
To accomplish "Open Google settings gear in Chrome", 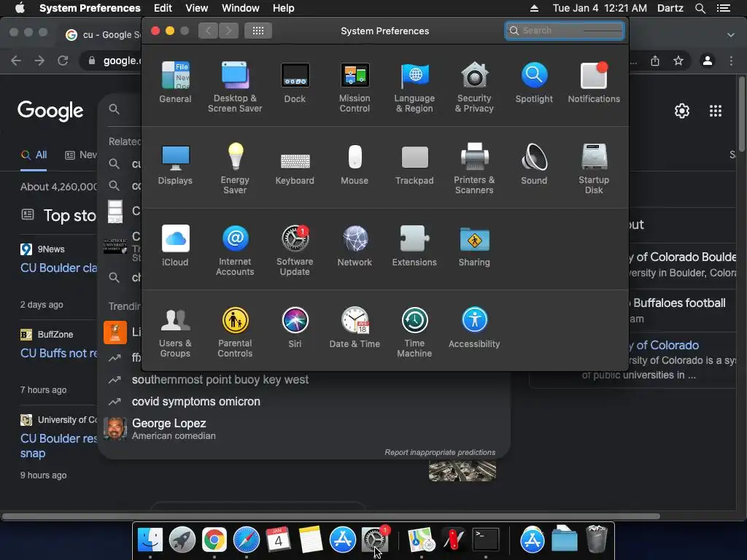I will (x=682, y=111).
